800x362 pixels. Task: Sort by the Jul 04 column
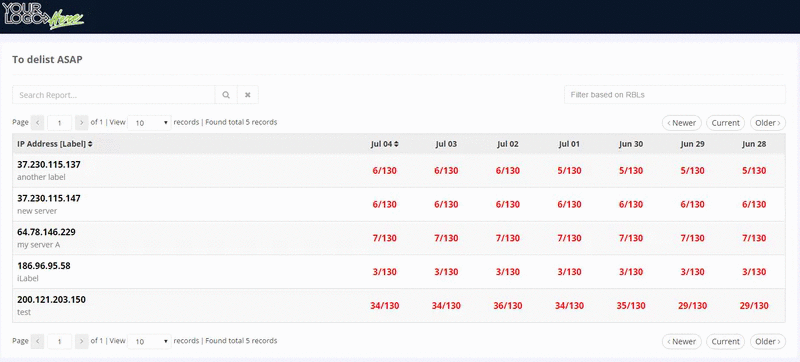pos(385,144)
